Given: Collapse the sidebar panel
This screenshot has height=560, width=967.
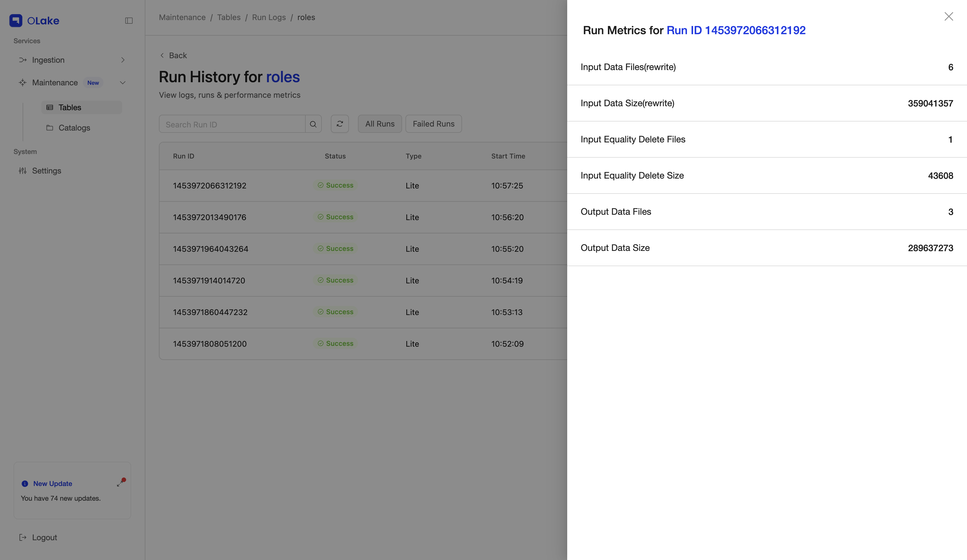Looking at the screenshot, I should click(x=129, y=21).
